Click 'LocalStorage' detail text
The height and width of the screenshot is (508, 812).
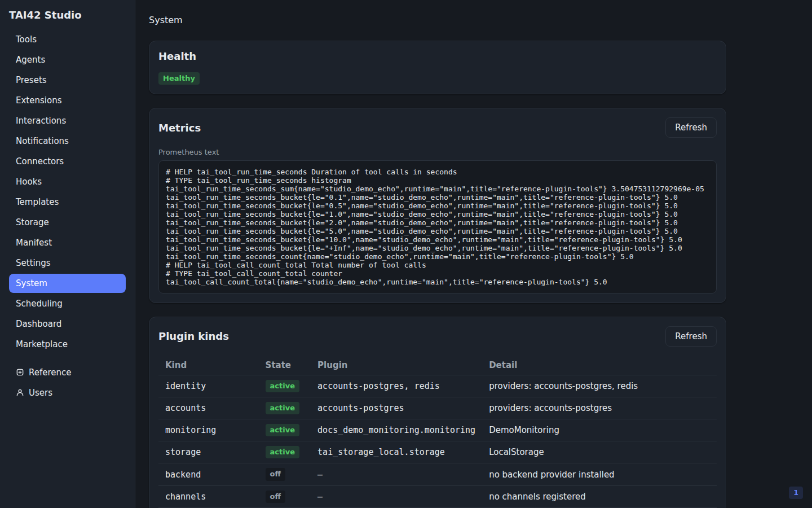click(517, 452)
